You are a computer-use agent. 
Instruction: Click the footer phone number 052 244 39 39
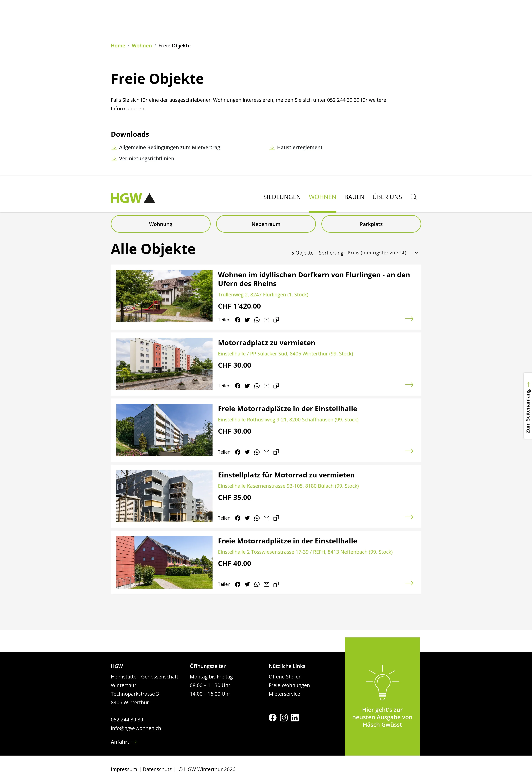pos(127,720)
